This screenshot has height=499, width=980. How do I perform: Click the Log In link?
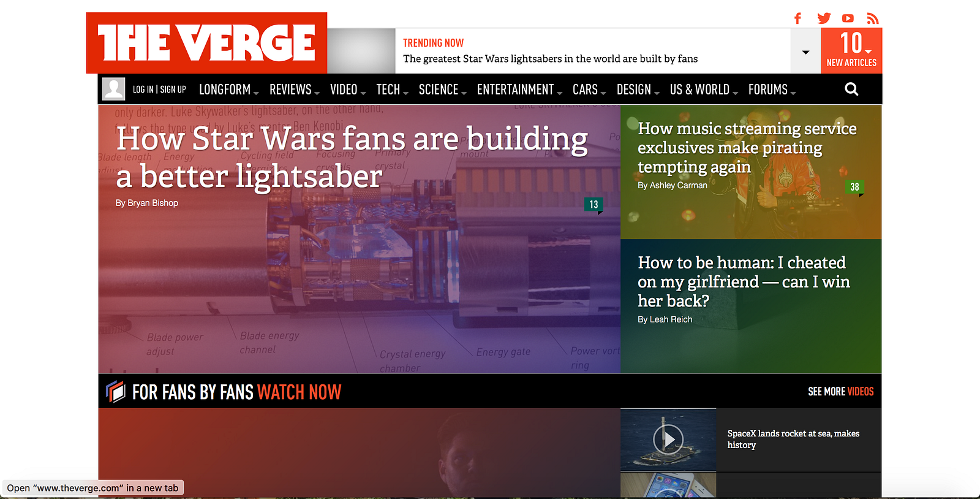coord(143,90)
